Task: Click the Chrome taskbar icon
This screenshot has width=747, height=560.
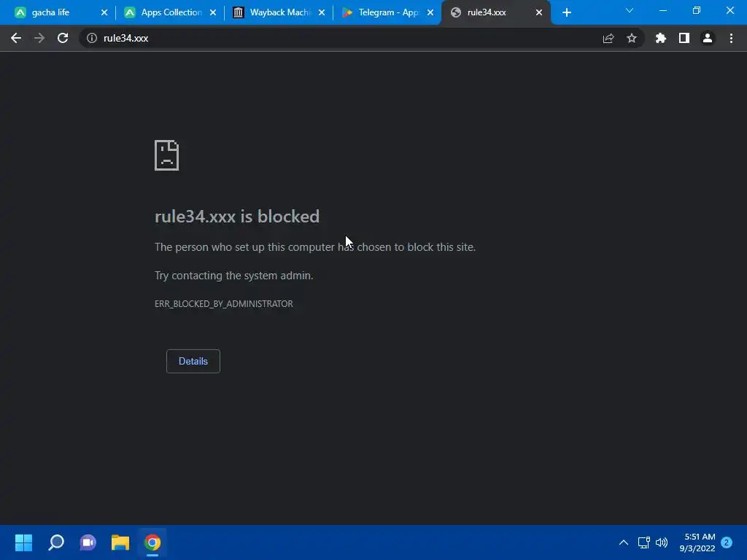Action: click(x=152, y=542)
